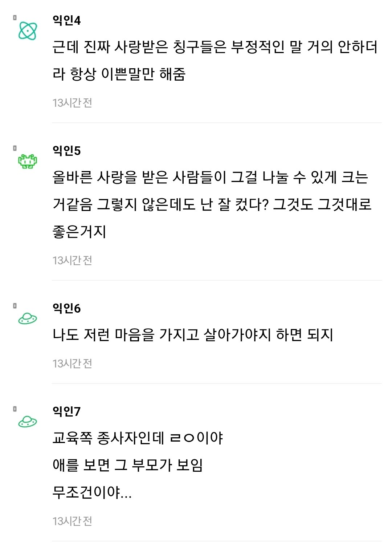
Task: Click the 13시간 전 timestamp under 익인7's comment
Action: tap(72, 521)
